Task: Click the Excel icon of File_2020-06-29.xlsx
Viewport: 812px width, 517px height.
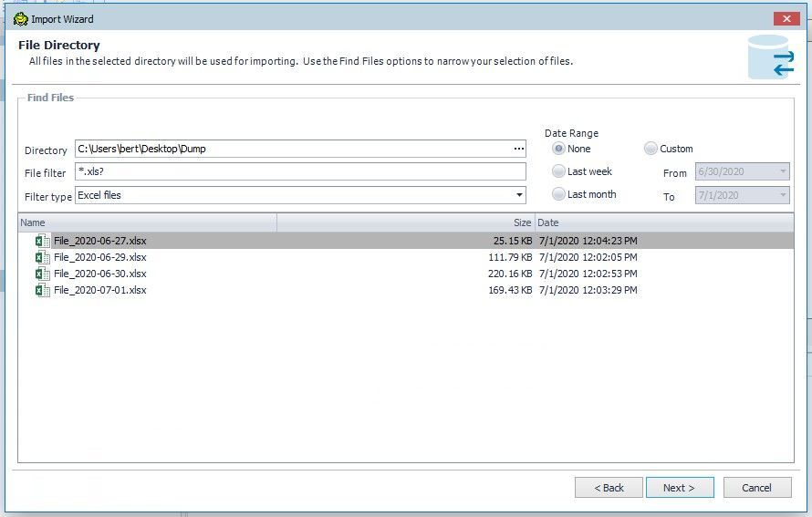Action: tap(43, 257)
